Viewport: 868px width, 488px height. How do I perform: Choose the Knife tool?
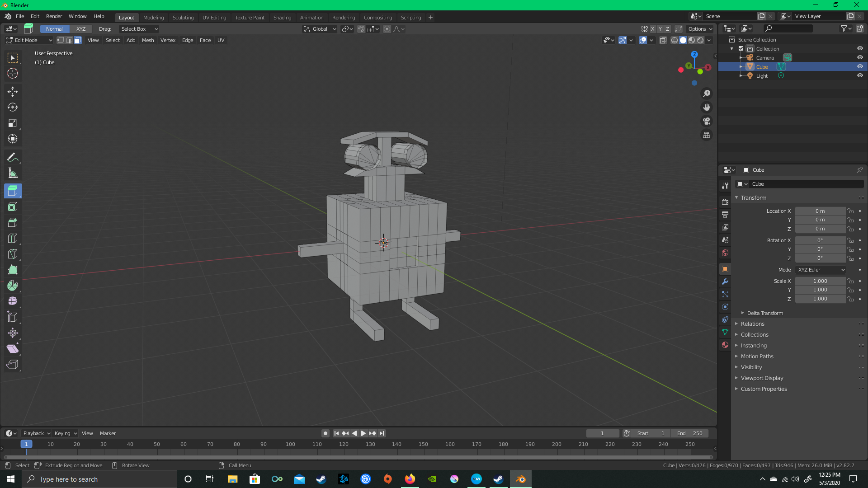click(13, 254)
